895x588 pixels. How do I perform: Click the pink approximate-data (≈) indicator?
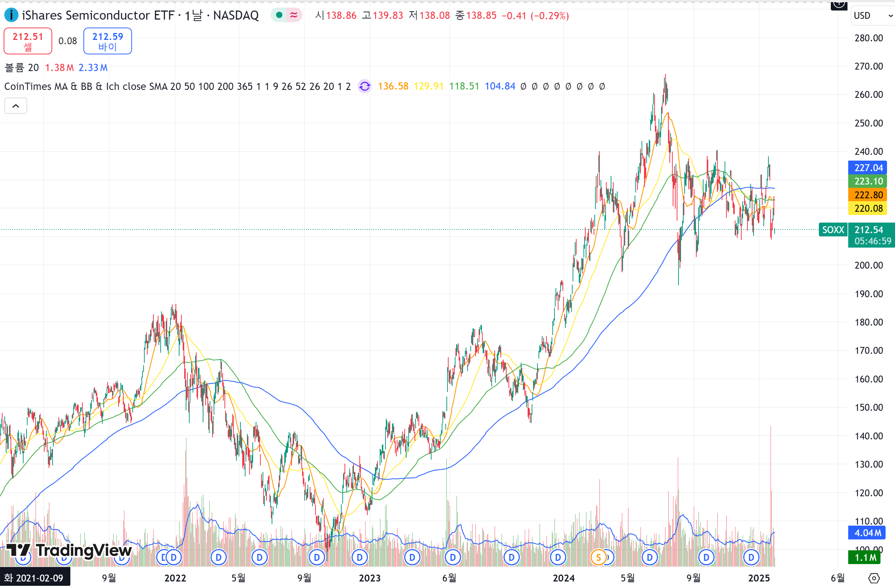(x=294, y=16)
